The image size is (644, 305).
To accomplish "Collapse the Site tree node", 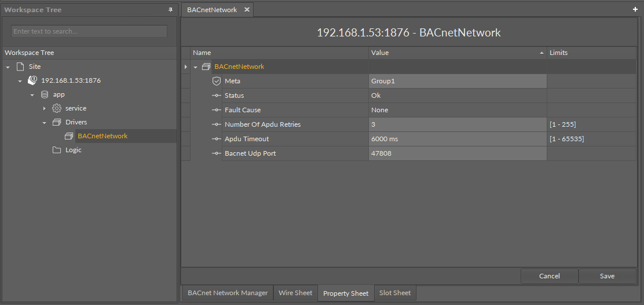I will (x=8, y=67).
